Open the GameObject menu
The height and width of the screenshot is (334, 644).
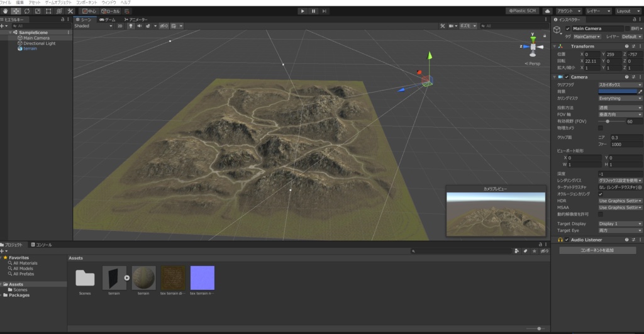pyautogui.click(x=58, y=3)
